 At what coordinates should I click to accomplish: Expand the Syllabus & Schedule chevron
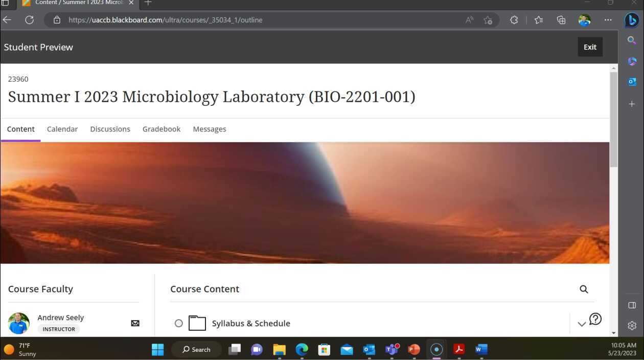coord(582,323)
